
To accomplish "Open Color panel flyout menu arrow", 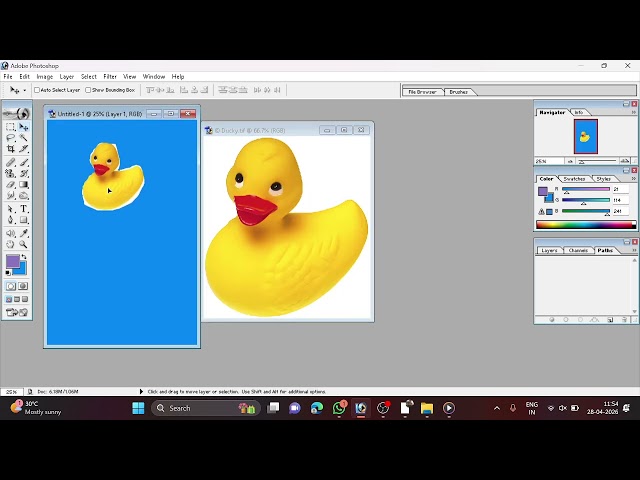I will pos(634,179).
